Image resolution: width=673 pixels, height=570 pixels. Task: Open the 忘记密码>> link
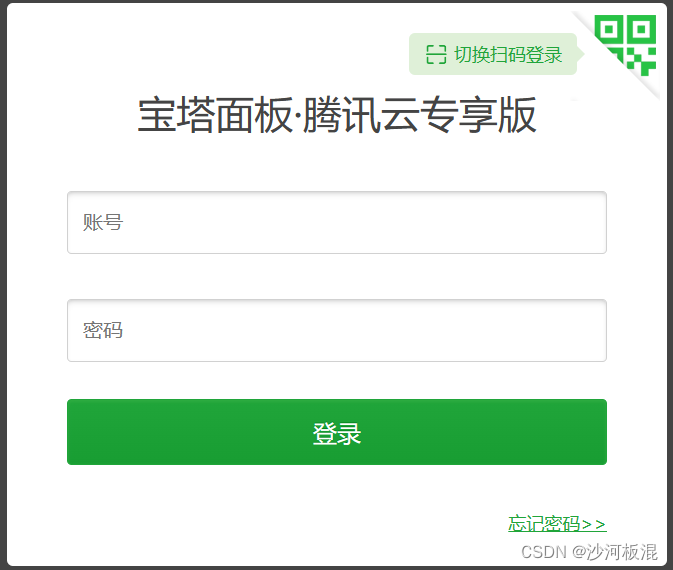point(557,524)
